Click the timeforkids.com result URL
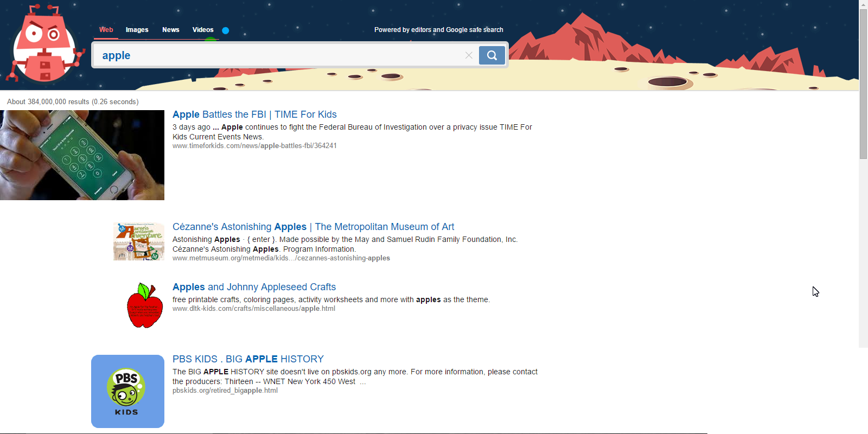This screenshot has width=868, height=434. coord(254,146)
